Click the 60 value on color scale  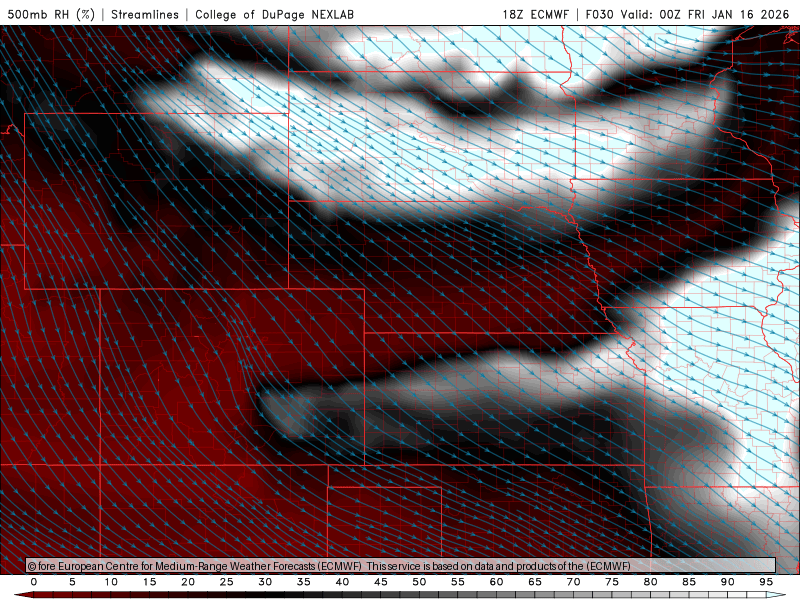(496, 582)
